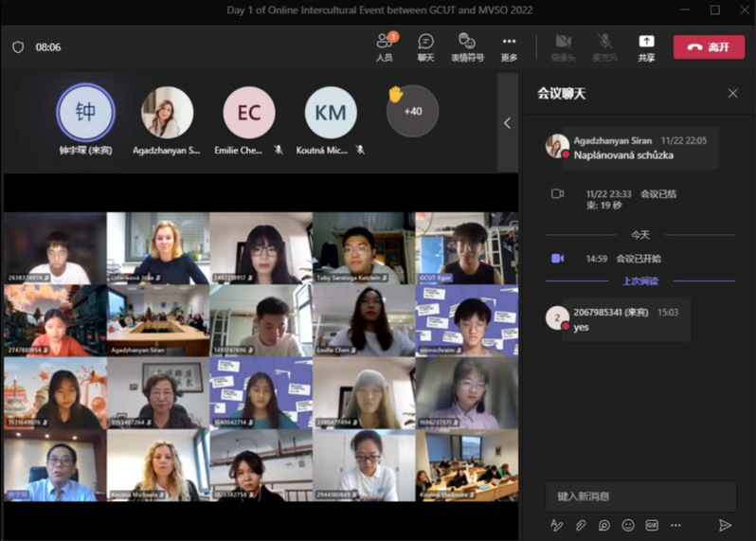Click the chat (聊天) icon in toolbar

425,46
